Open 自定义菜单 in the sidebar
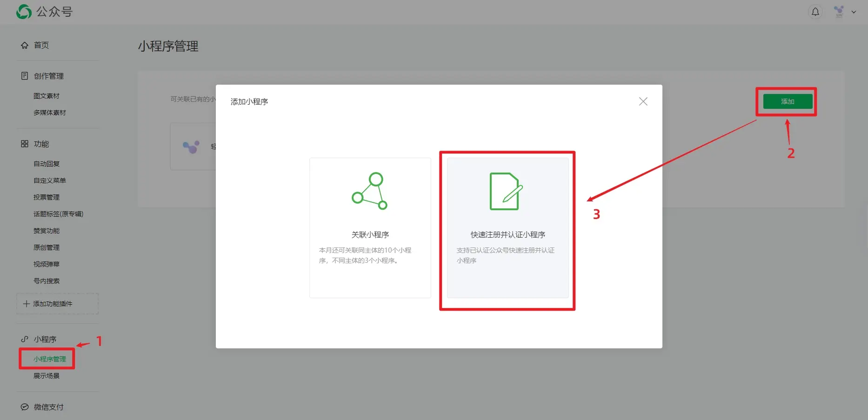 click(50, 180)
